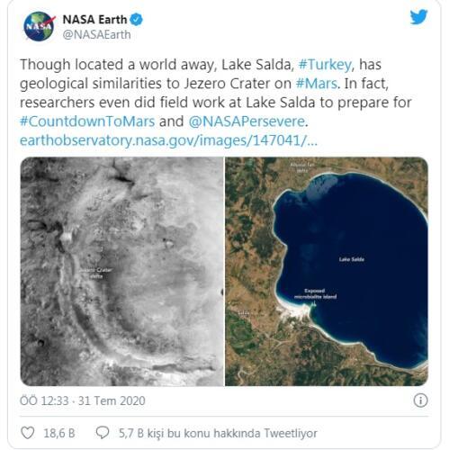
Task: View the Jezero Crater grayscale image
Action: [x=122, y=272]
